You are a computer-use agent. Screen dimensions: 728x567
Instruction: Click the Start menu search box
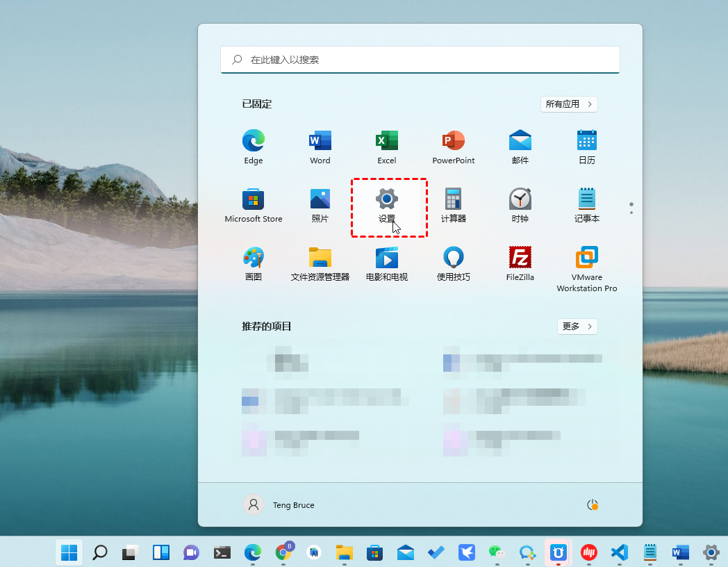click(x=420, y=60)
